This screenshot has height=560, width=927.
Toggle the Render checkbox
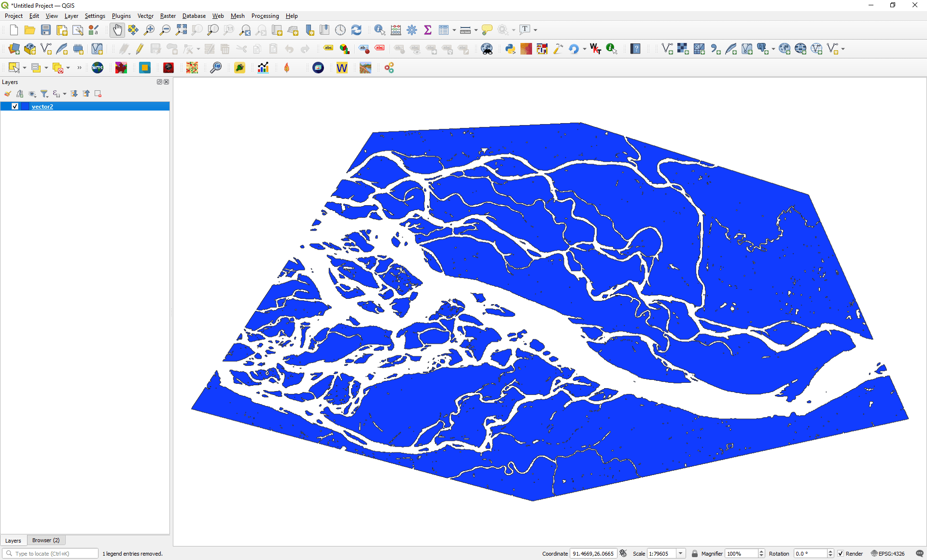click(841, 554)
